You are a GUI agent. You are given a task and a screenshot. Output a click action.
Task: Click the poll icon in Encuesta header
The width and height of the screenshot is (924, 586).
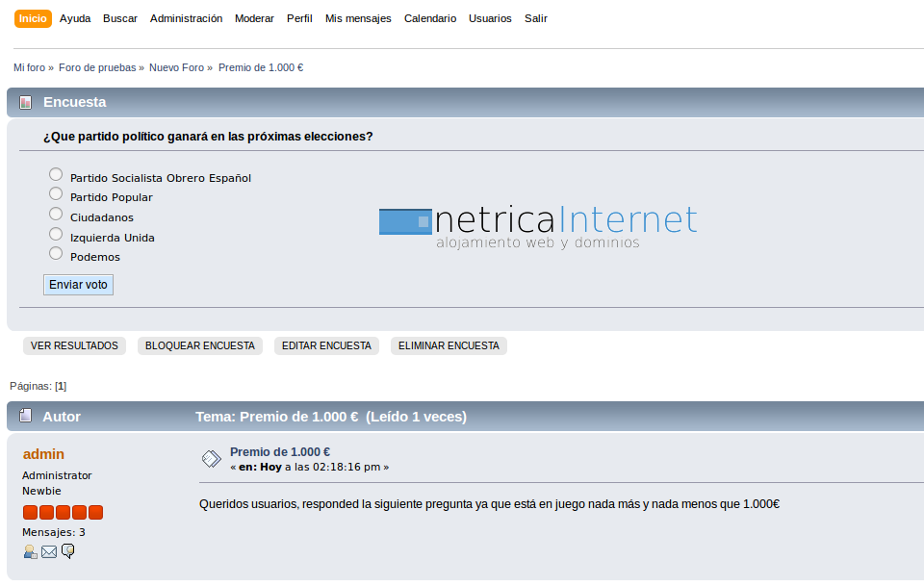(x=26, y=103)
